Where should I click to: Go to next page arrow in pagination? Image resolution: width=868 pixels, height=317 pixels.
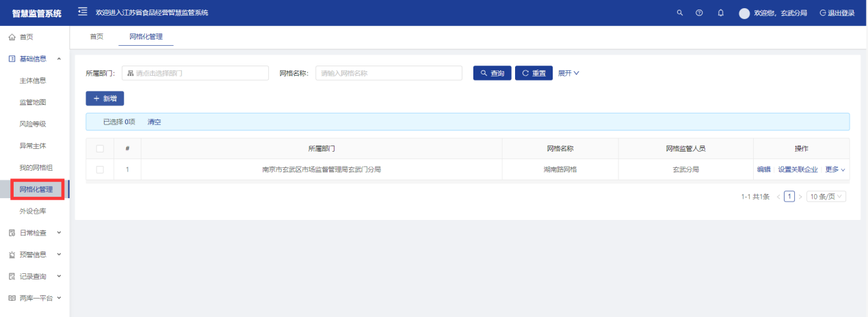pos(800,197)
